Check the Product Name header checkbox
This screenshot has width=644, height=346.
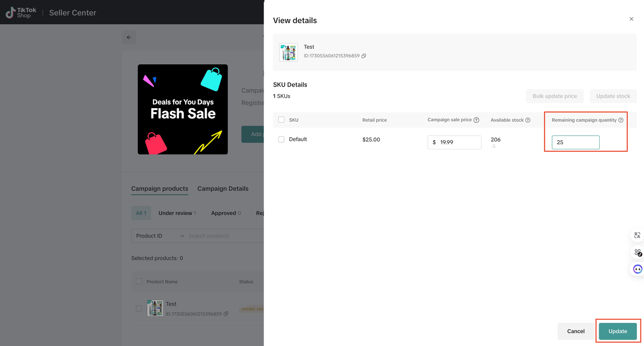139,282
